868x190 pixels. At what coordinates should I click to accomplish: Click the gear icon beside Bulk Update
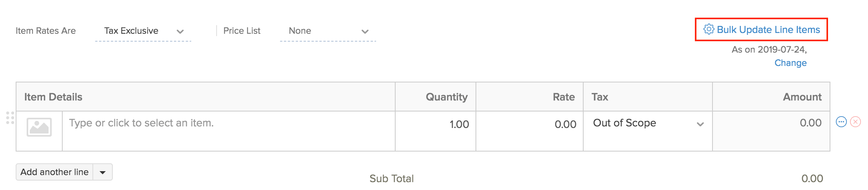point(709,29)
